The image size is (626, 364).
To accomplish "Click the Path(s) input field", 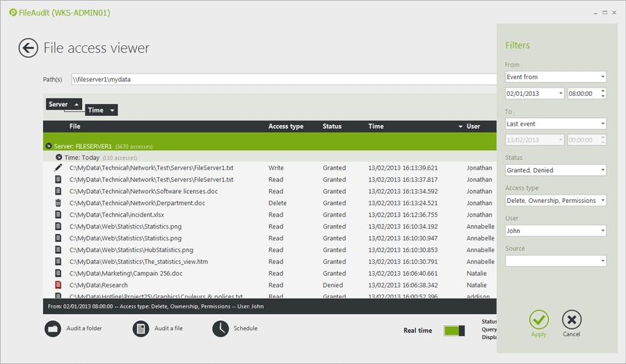I will tap(284, 79).
